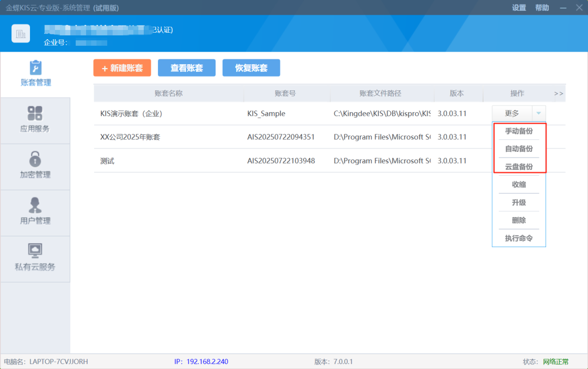Viewport: 588px width, 369px height.
Task: Minimize the KIS system management window
Action: pyautogui.click(x=563, y=8)
